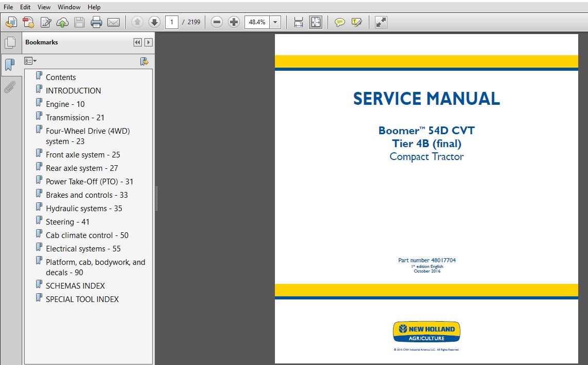Click the fit one full page icon

[315, 23]
